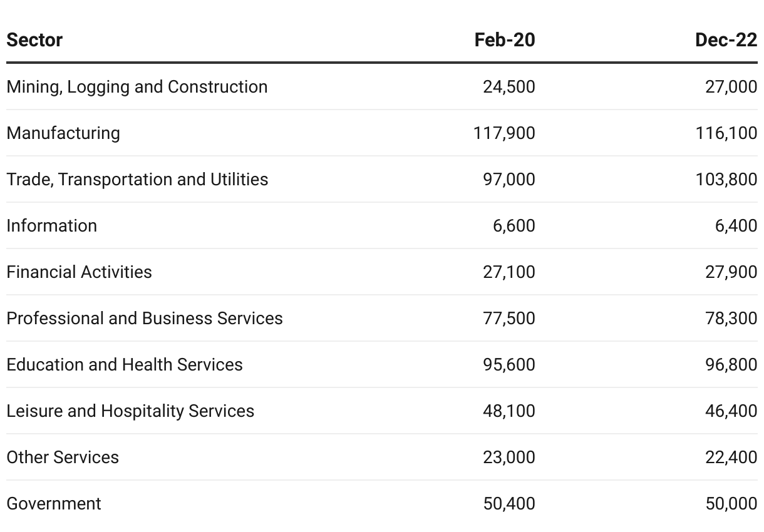Select the Government sector cell
The width and height of the screenshot is (764, 532).
[x=54, y=503]
